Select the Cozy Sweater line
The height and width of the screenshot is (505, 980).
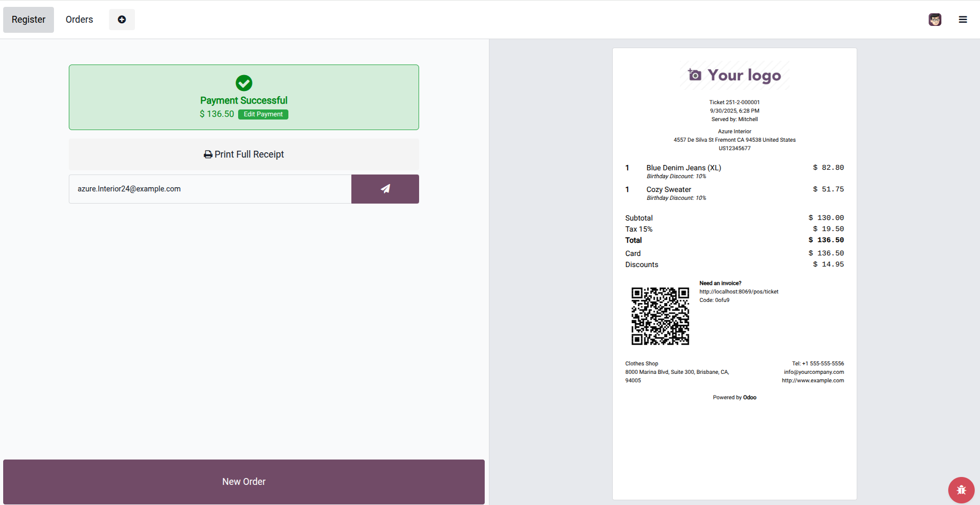(x=734, y=194)
